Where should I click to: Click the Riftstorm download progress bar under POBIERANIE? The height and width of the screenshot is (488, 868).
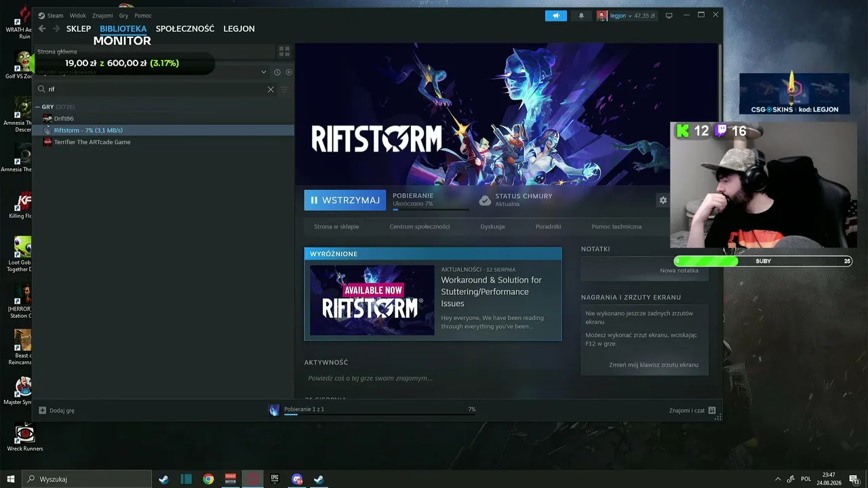pyautogui.click(x=431, y=209)
